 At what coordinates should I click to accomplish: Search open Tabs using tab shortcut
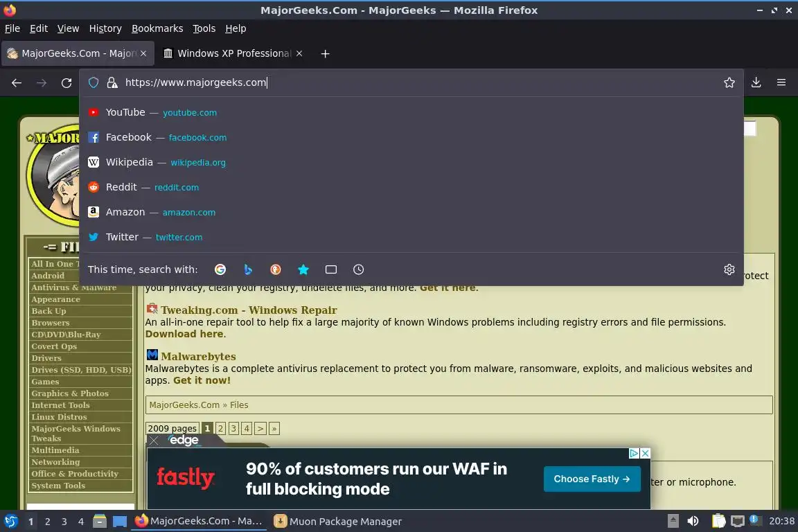[331, 269]
